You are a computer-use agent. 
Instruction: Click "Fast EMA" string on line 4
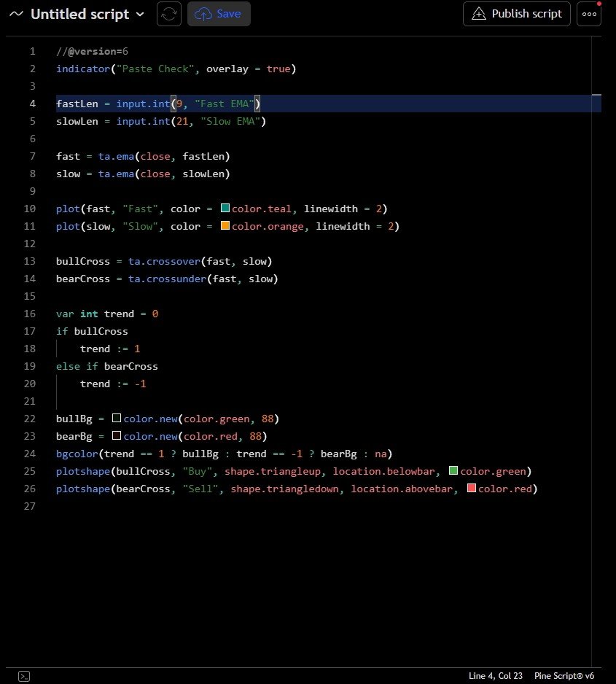pos(225,104)
